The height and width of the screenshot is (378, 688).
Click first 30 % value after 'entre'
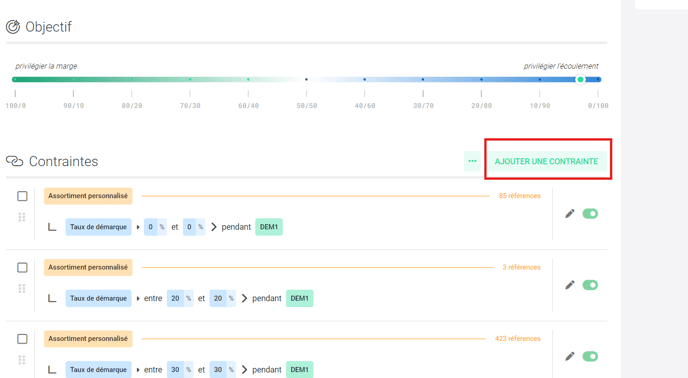coord(180,370)
